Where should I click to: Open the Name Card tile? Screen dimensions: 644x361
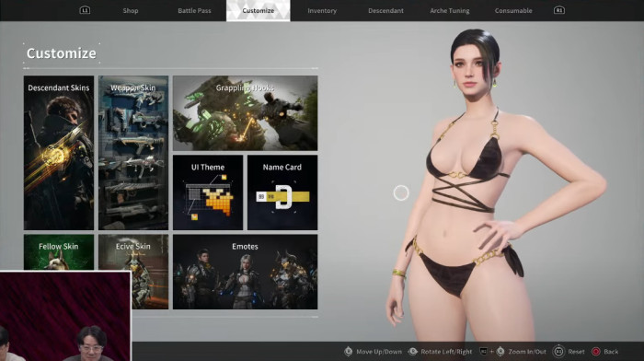point(282,192)
